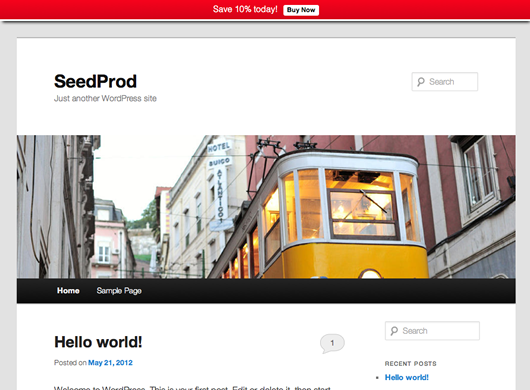Click the magnifier icon in the header search box
The height and width of the screenshot is (390, 530).
click(420, 82)
